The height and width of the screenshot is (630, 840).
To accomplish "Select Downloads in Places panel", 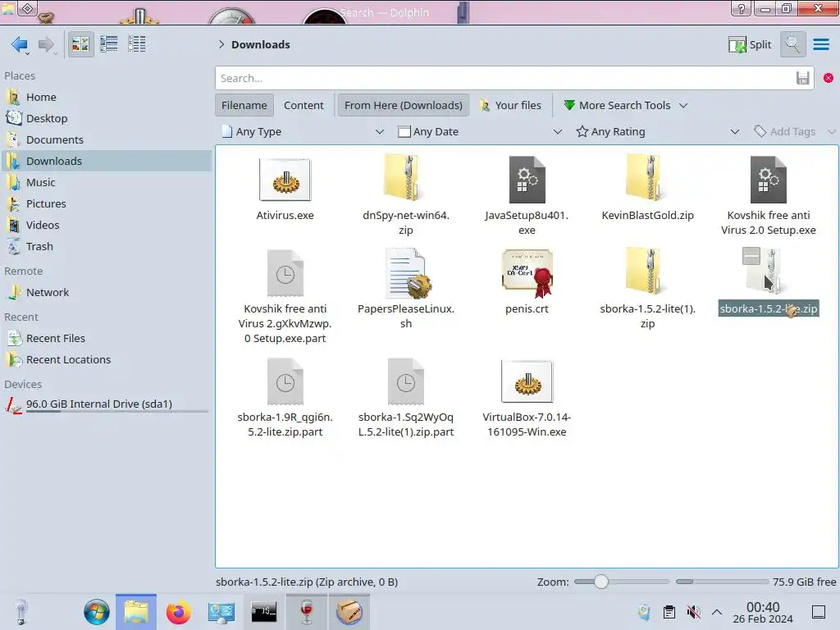I will pyautogui.click(x=107, y=161).
